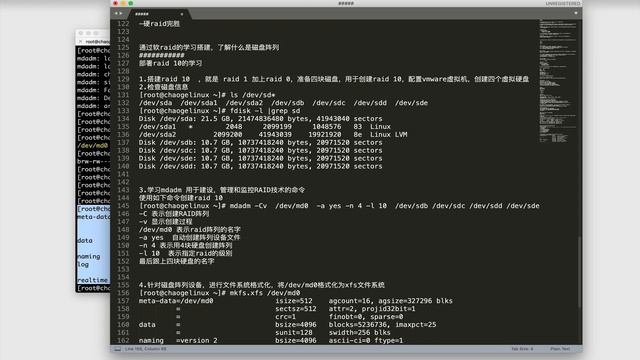Click line 122 text '硬raid完胜'
640x360 pixels.
159,24
